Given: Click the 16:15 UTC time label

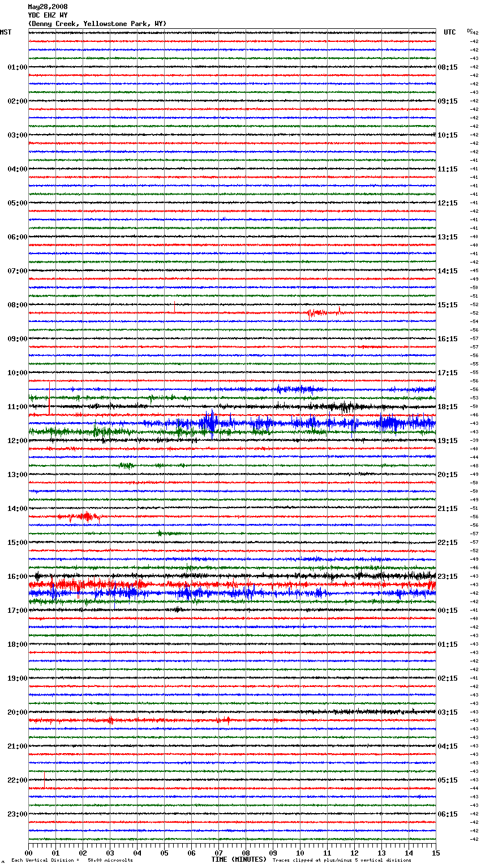Looking at the screenshot, I should pyautogui.click(x=448, y=339).
